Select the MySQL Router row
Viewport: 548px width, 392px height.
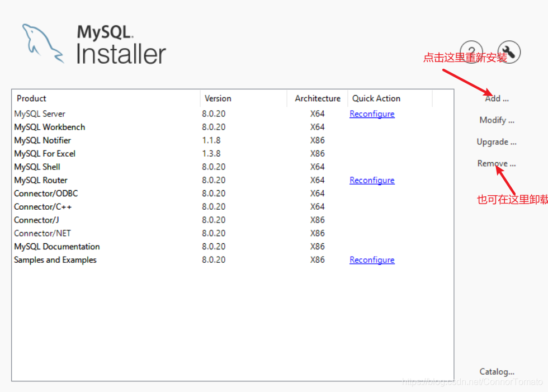[233, 180]
